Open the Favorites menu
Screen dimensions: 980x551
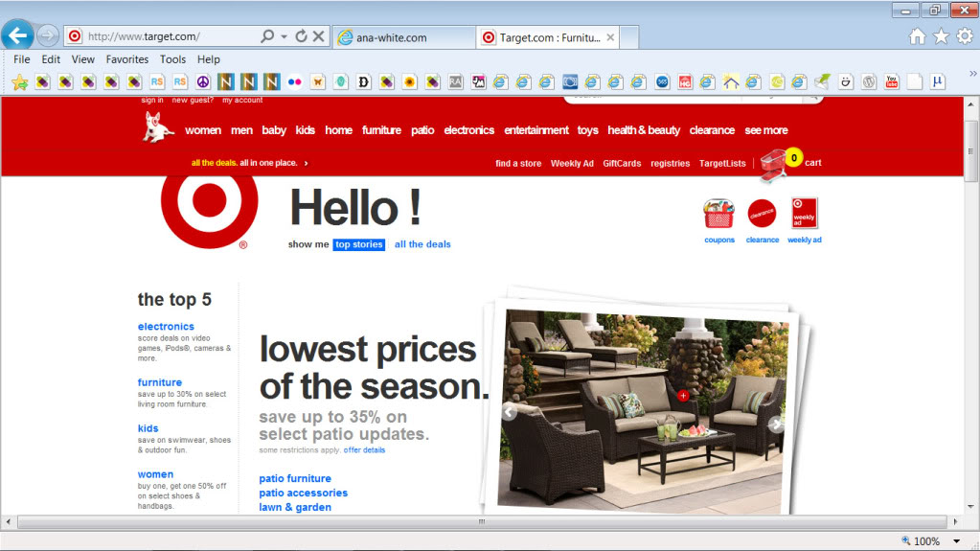(x=126, y=59)
